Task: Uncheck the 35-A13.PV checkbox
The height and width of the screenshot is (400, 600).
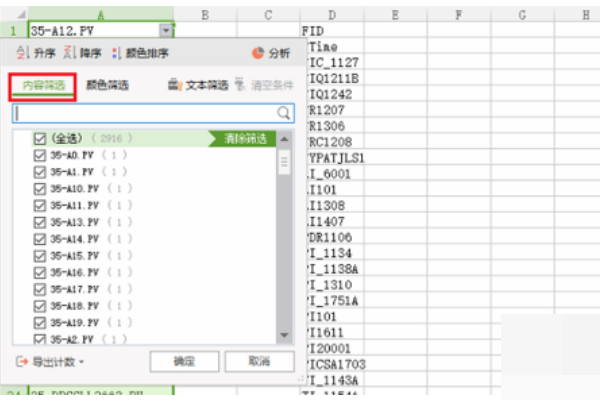Action: pyautogui.click(x=40, y=222)
